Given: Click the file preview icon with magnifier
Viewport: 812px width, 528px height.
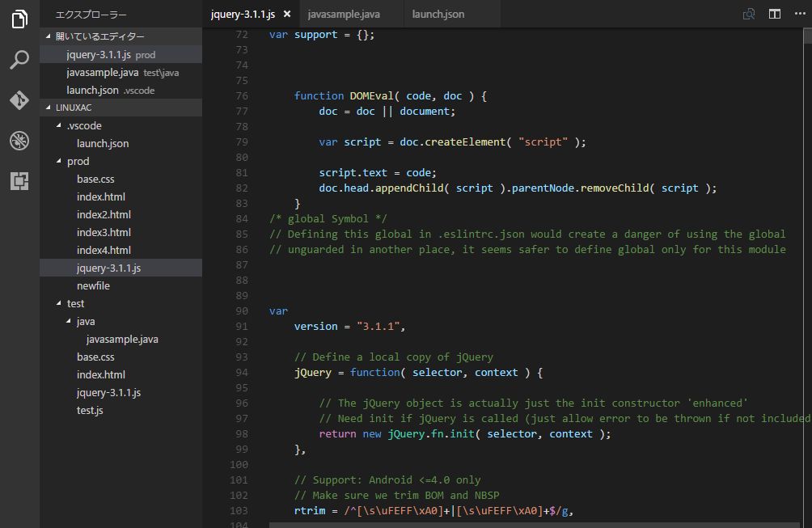Looking at the screenshot, I should (x=749, y=14).
